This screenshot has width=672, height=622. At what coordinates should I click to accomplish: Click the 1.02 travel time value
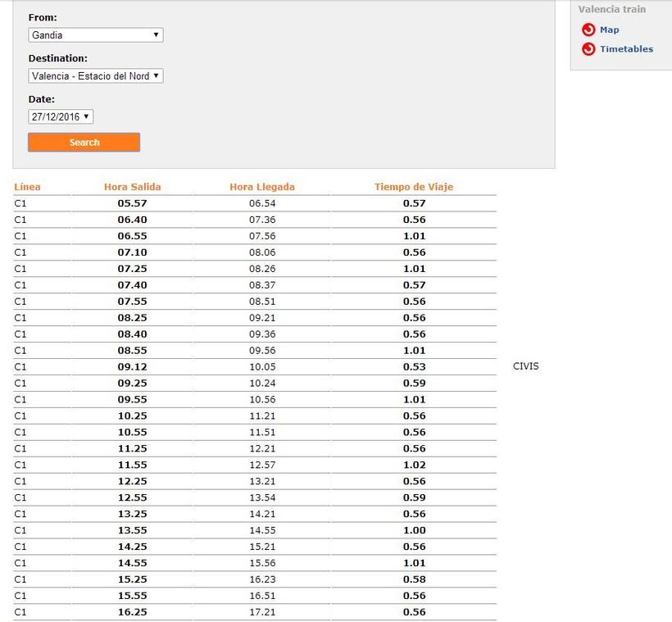coord(414,465)
